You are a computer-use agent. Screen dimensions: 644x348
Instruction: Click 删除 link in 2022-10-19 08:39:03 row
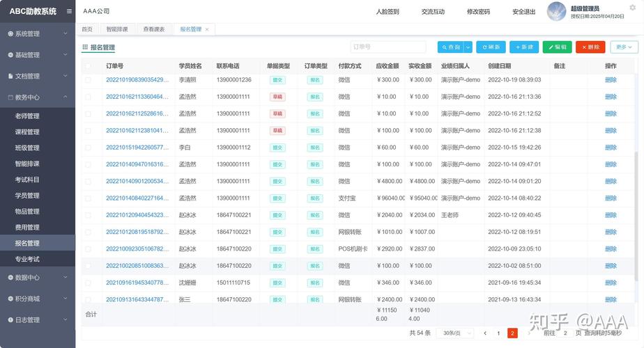[611, 80]
